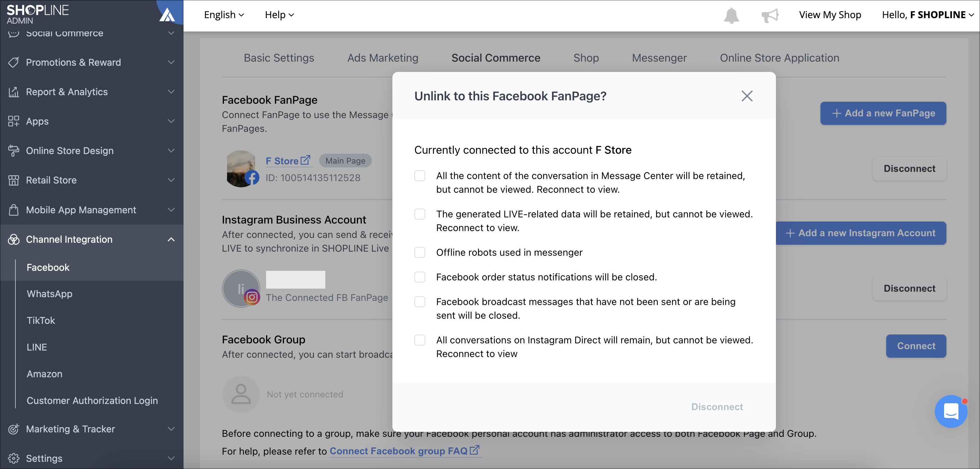Click the Report & Analytics chart icon
The height and width of the screenshot is (469, 980).
[x=13, y=92]
